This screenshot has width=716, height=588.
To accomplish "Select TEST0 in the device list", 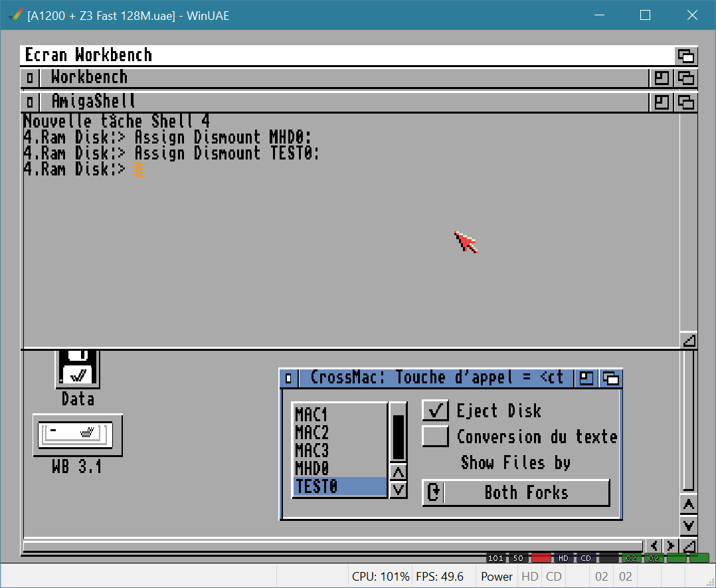I will [x=339, y=486].
